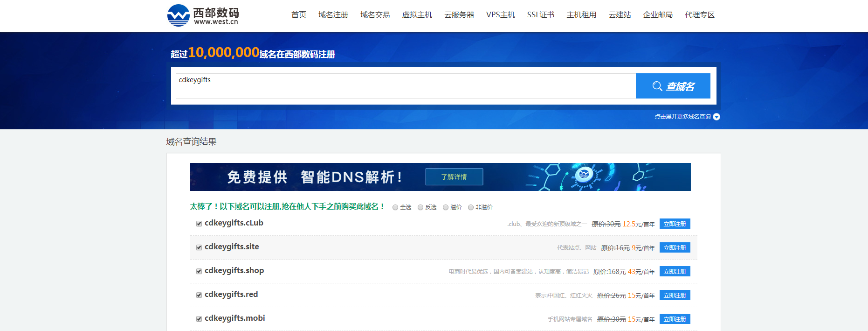The height and width of the screenshot is (331, 868).
Task: Open the SSL证书 menu item
Action: (x=541, y=15)
